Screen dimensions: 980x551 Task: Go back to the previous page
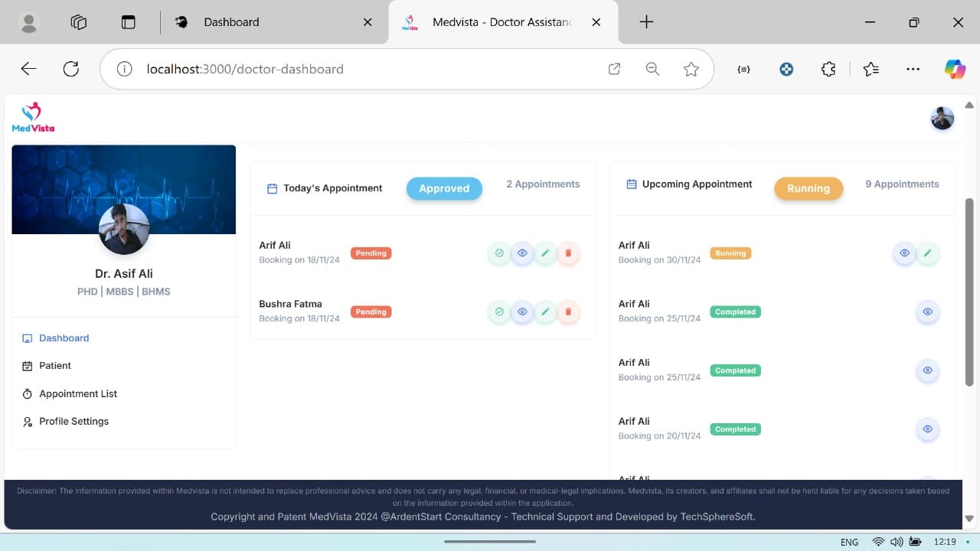pyautogui.click(x=28, y=69)
